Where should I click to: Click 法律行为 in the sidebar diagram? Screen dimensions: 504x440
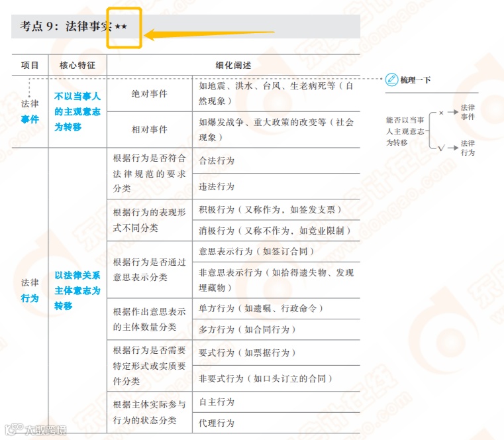point(468,148)
